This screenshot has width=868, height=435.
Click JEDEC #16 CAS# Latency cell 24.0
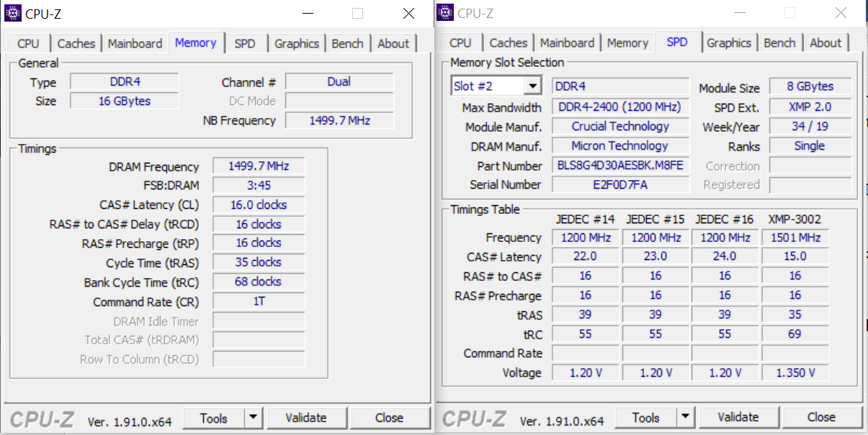[725, 256]
